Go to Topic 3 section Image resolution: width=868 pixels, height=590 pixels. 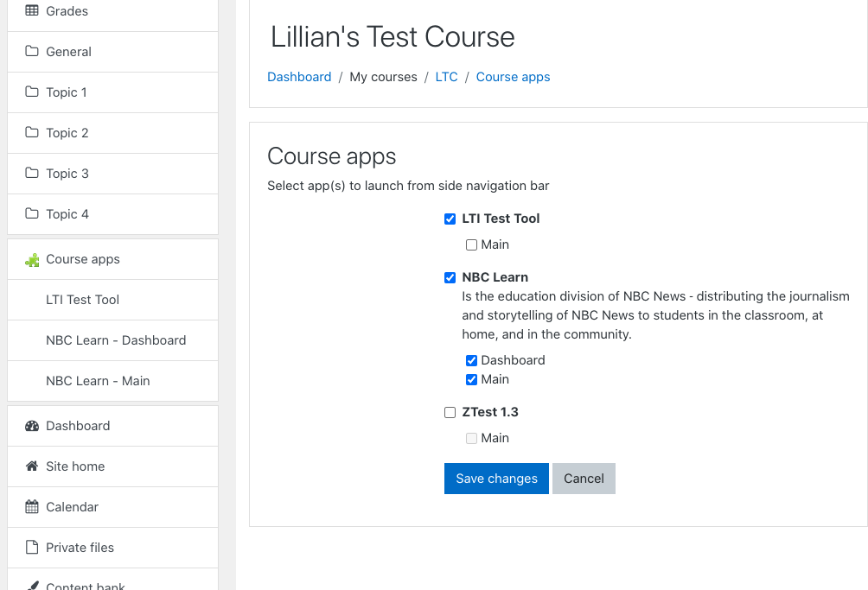[x=113, y=174]
